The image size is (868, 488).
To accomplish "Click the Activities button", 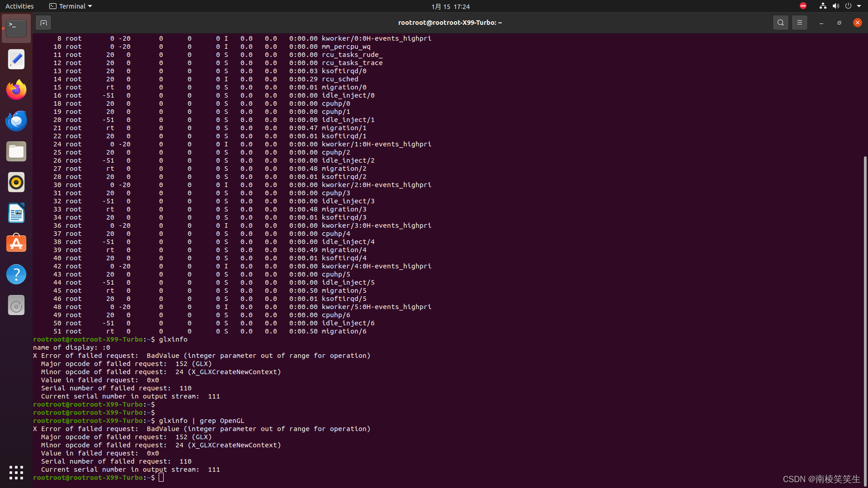I will coord(19,6).
